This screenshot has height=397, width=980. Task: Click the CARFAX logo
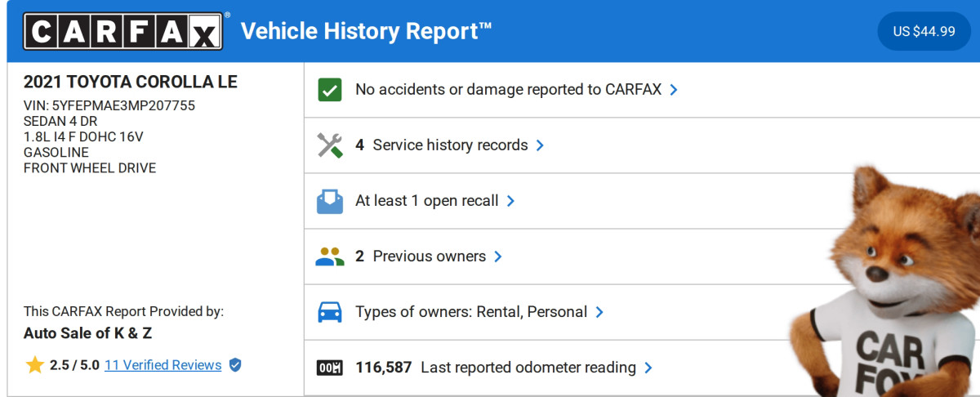(122, 31)
